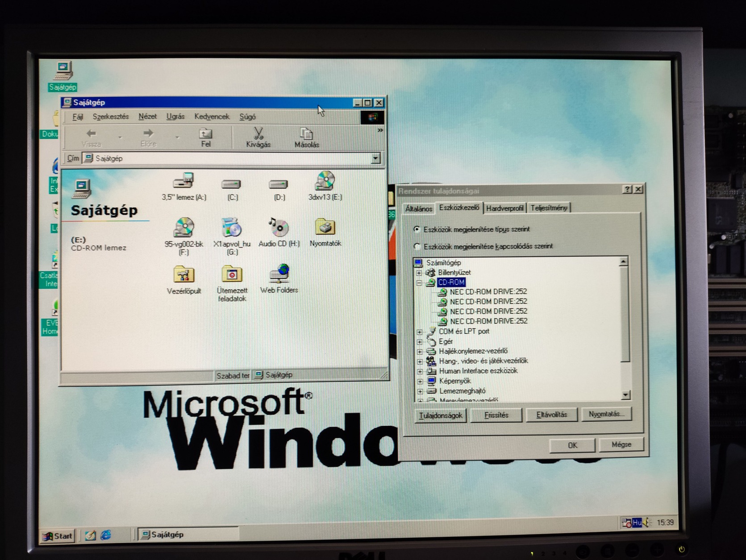
Task: Show more toolbar buttons via chevron
Action: [380, 130]
